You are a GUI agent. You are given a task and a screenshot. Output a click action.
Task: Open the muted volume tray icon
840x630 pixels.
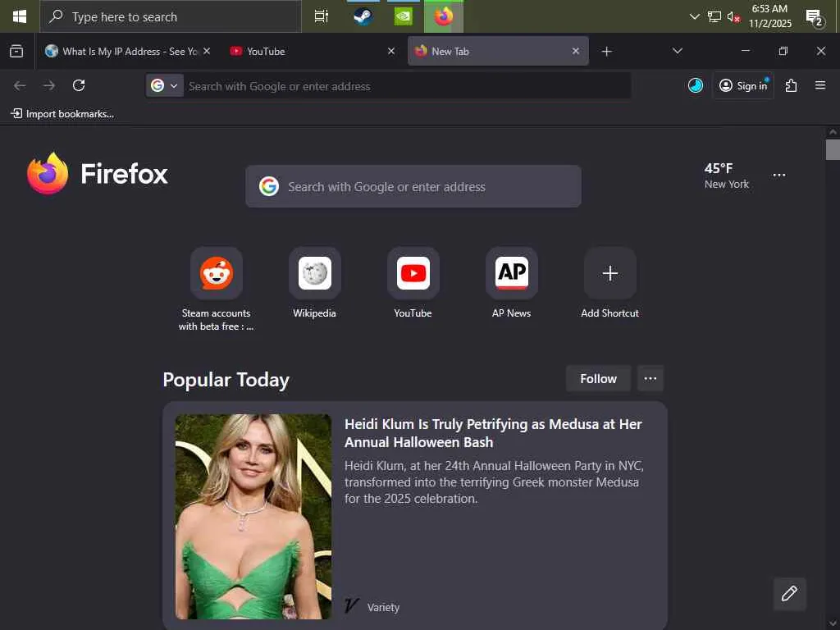click(733, 17)
